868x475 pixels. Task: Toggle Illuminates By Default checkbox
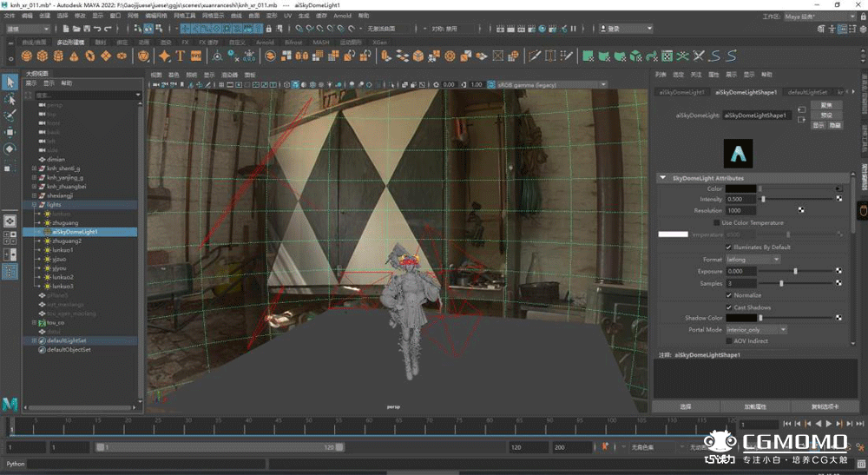(x=728, y=247)
